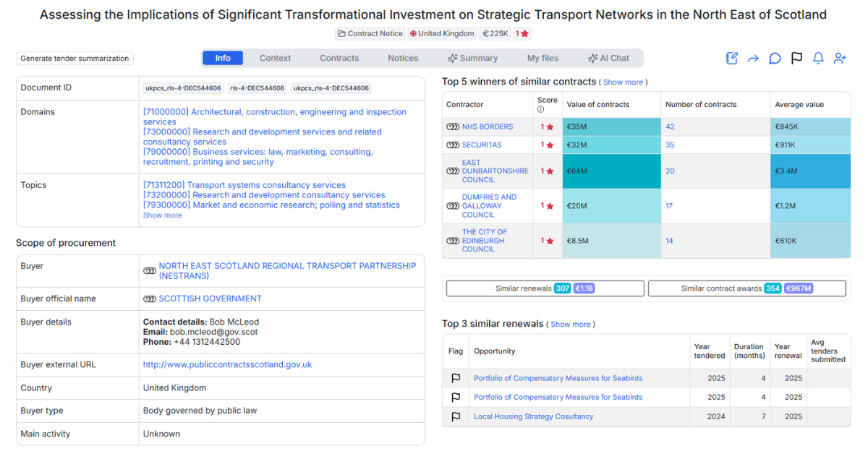The height and width of the screenshot is (454, 868).
Task: Click the Similar renewals 307 summary bar
Action: (545, 288)
